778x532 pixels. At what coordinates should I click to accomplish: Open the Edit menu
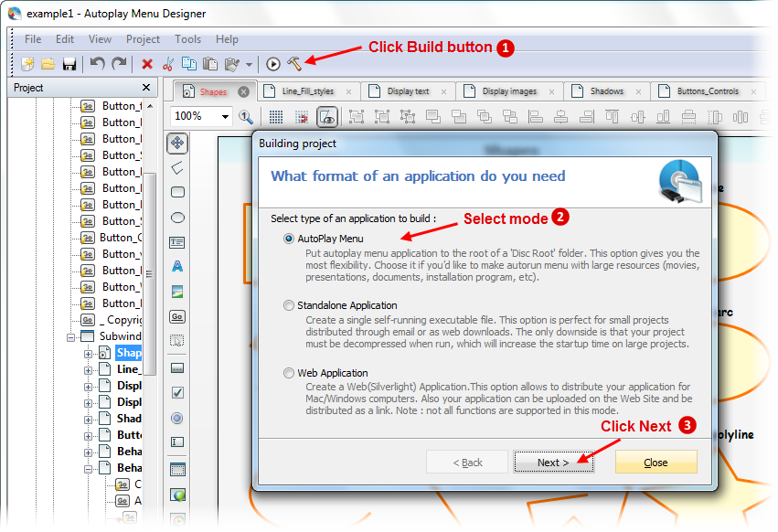65,39
